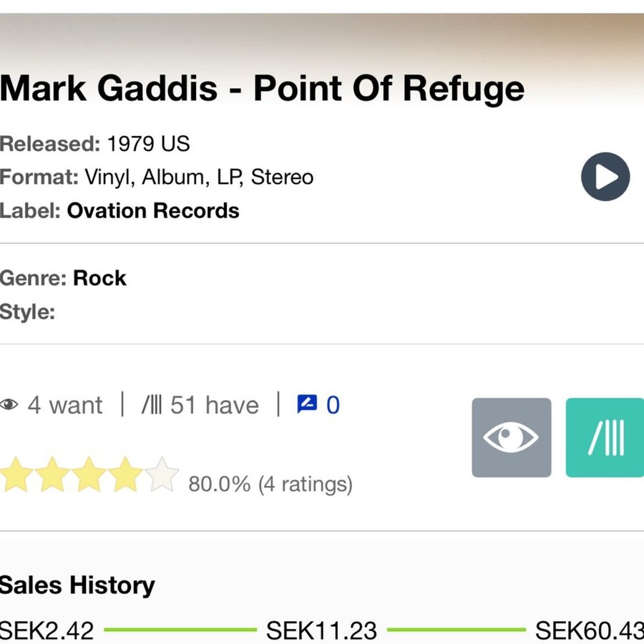Open the reviews count link showing 0
The width and height of the screenshot is (644, 644).
(x=333, y=405)
